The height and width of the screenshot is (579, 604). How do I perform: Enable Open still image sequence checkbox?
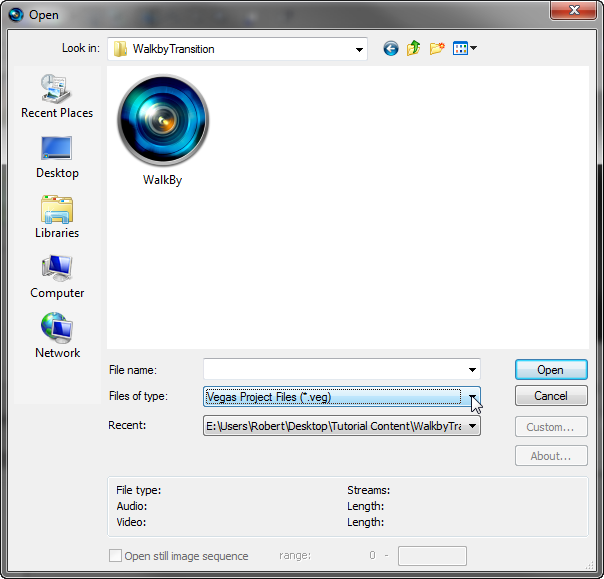tap(115, 556)
